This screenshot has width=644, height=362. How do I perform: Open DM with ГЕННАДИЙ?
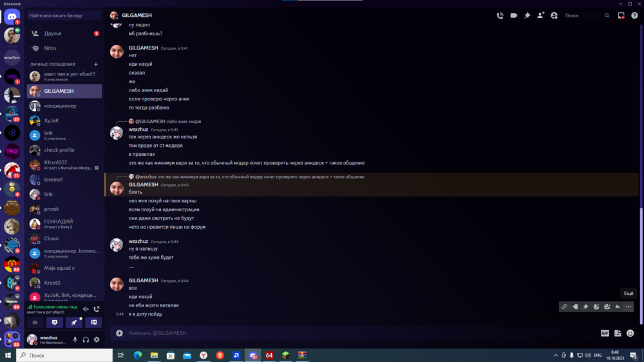[x=64, y=224]
